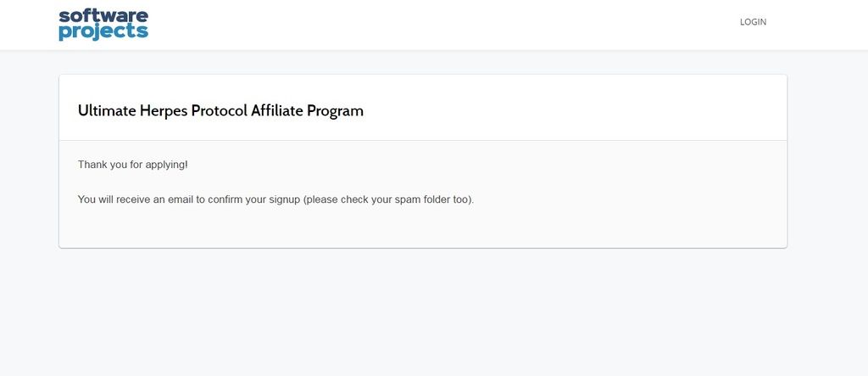Click the word 'applying!' in thank-you line
Screen dimensions: 868x376
pyautogui.click(x=167, y=166)
